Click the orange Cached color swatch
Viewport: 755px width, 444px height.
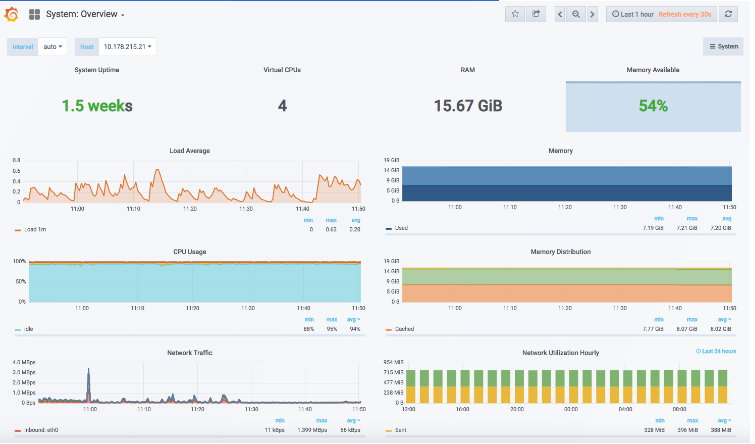[389, 330]
